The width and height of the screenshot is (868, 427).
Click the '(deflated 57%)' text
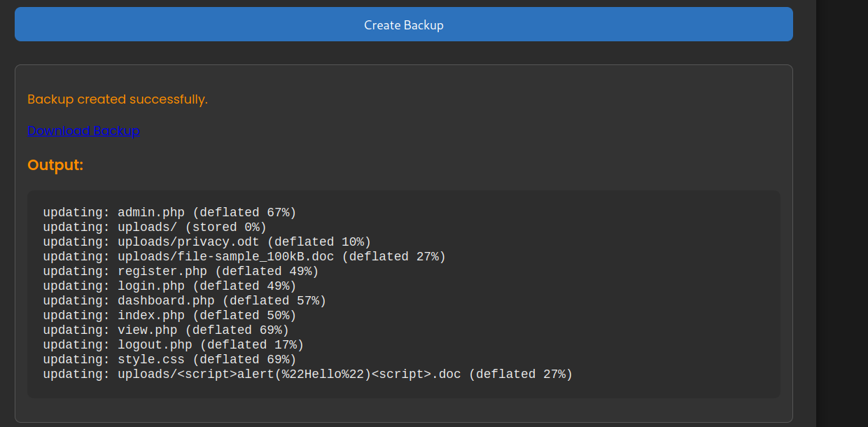(x=274, y=300)
